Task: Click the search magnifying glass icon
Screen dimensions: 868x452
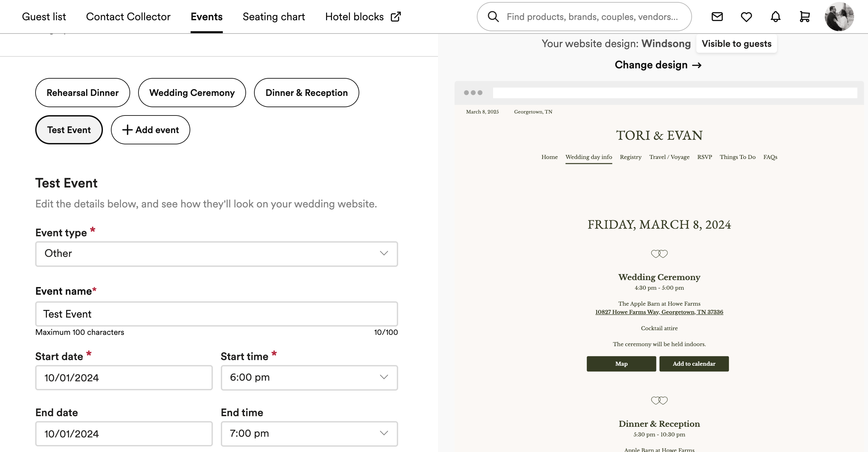Action: pos(493,17)
